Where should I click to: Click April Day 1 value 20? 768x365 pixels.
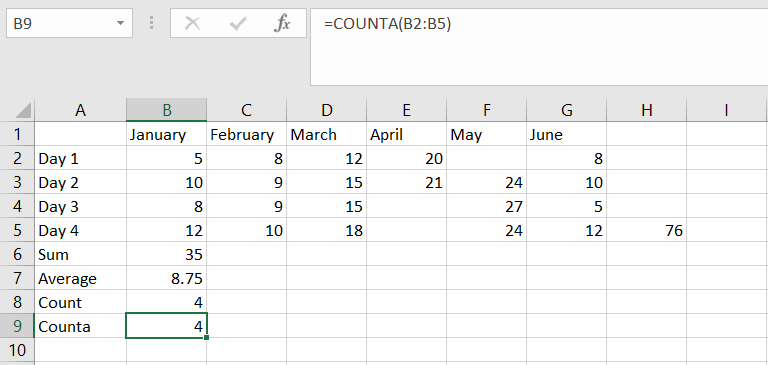[x=407, y=158]
